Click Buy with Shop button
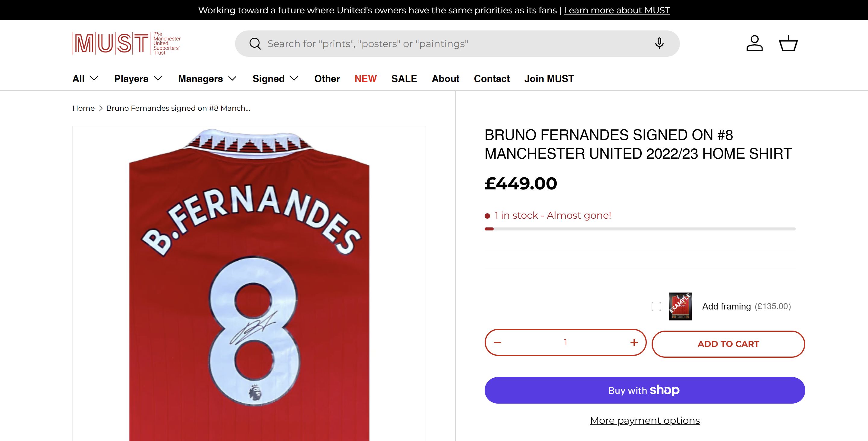This screenshot has width=868, height=441. pyautogui.click(x=645, y=390)
